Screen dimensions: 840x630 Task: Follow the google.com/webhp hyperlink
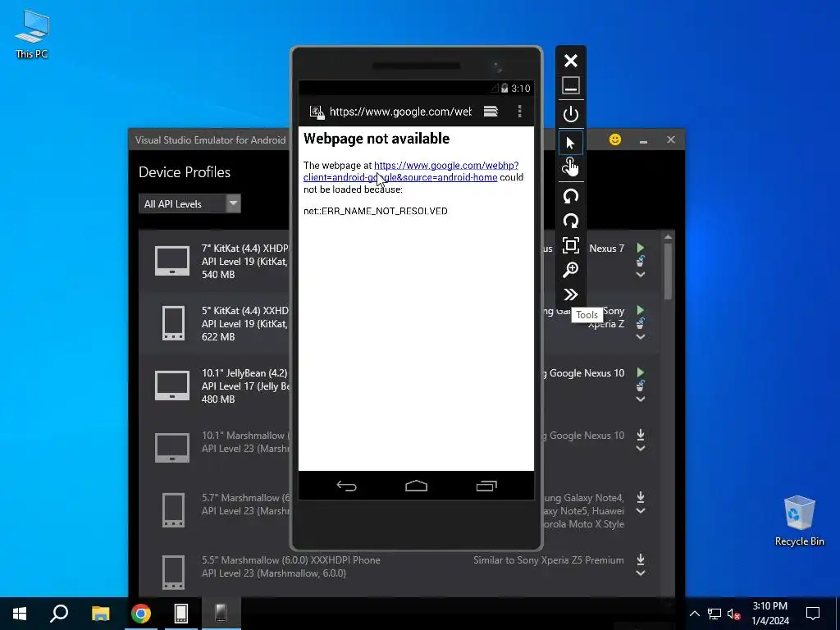coord(411,171)
